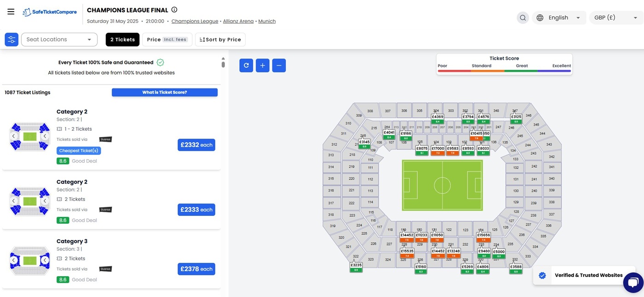
Task: Open the Allianz Arena link
Action: [238, 21]
